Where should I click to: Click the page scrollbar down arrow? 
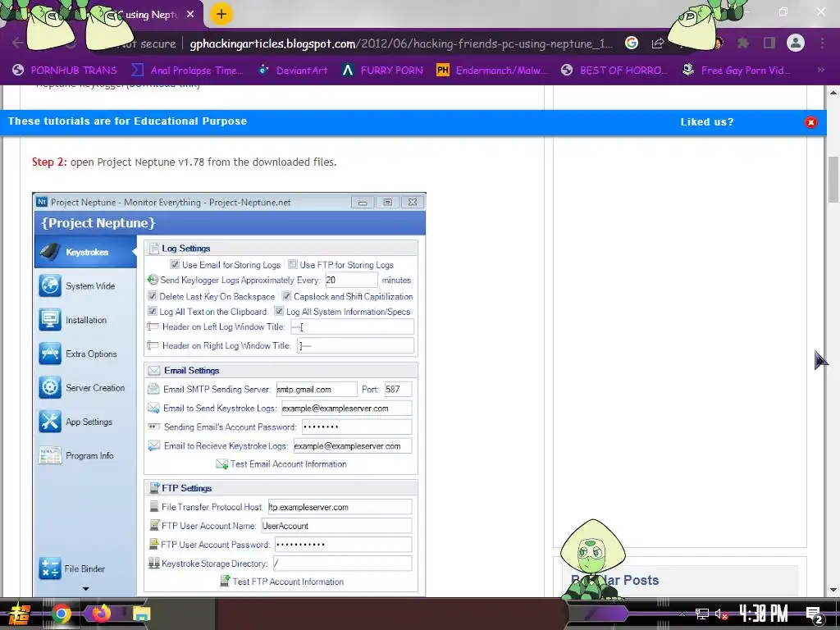coord(833,591)
